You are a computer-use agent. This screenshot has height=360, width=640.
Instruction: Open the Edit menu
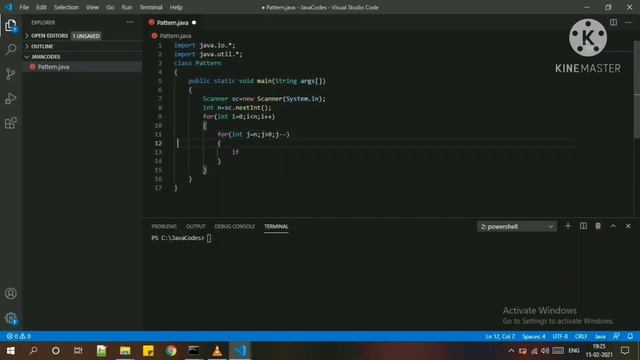(41, 7)
